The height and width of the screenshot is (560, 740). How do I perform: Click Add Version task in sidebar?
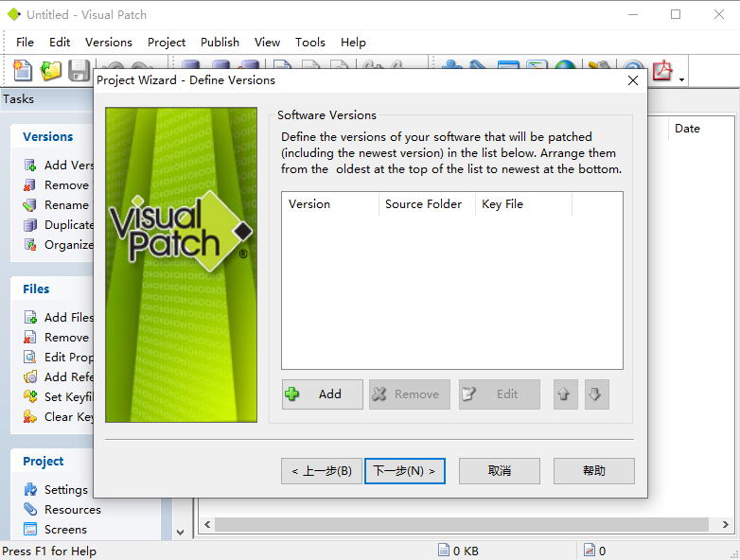[x=59, y=166]
